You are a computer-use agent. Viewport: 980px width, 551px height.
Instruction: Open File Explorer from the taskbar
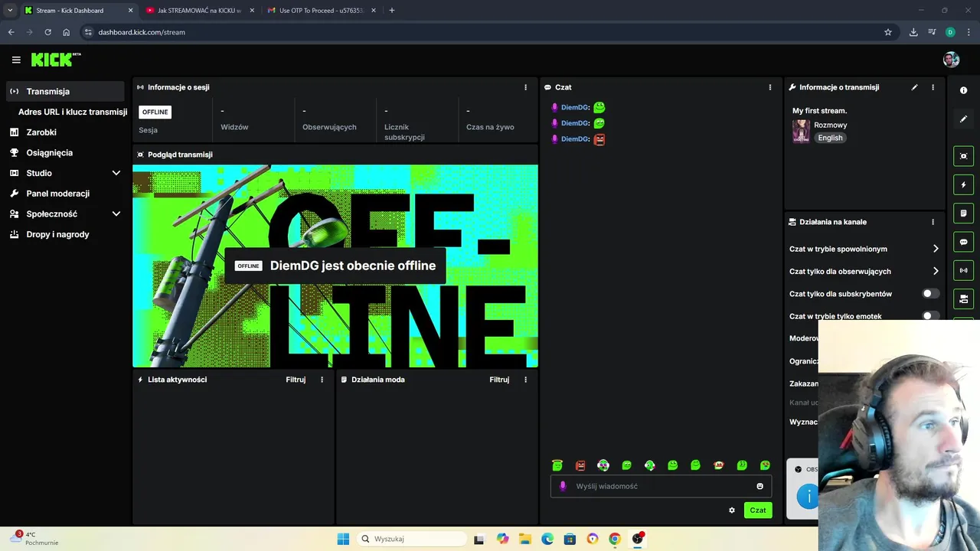[x=525, y=539]
